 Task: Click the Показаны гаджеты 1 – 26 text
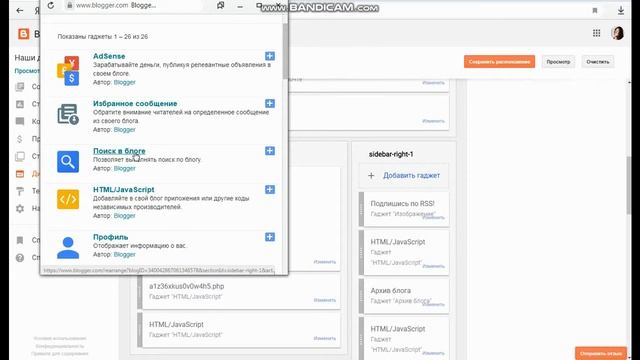[x=102, y=36]
